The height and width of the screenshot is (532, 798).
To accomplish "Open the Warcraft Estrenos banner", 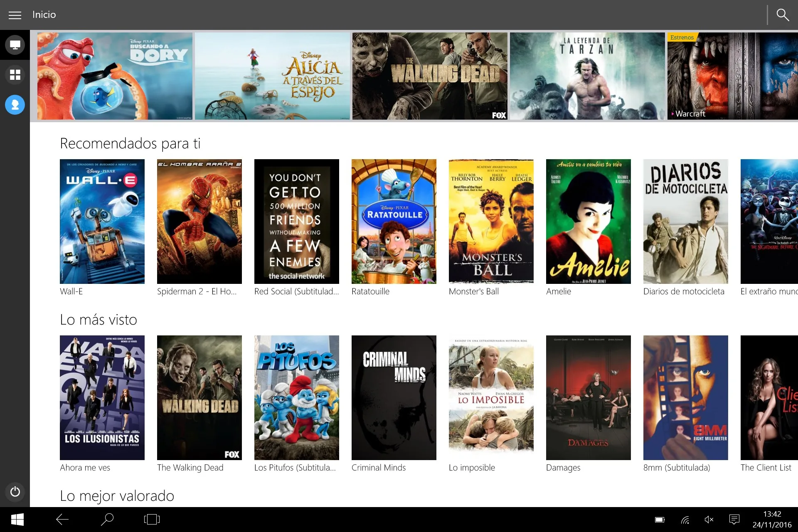I will coord(733,76).
